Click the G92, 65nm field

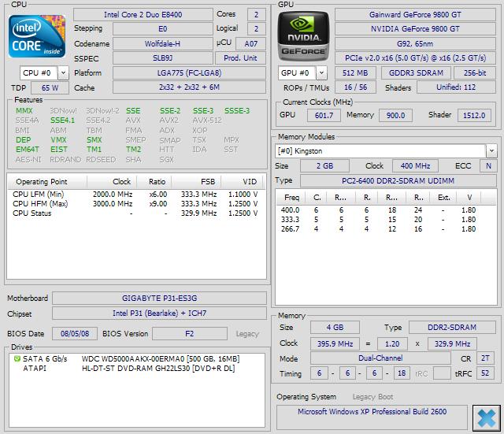415,44
